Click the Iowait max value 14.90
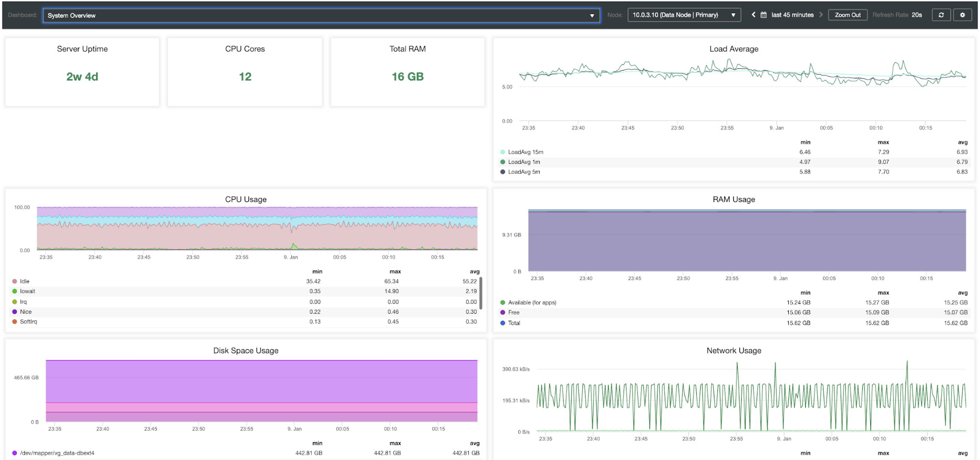Screen dimensions: 980x460 point(392,291)
